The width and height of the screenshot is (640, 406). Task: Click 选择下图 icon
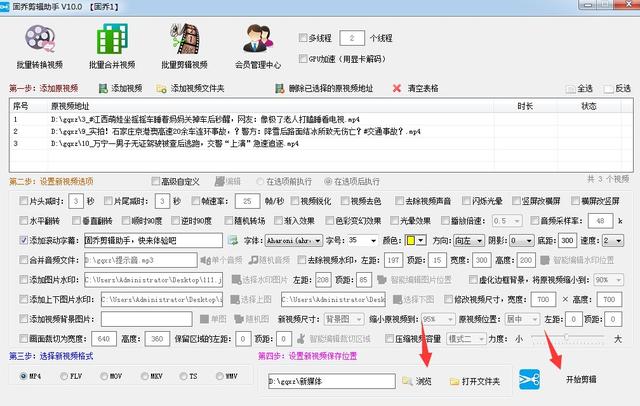coord(398,299)
